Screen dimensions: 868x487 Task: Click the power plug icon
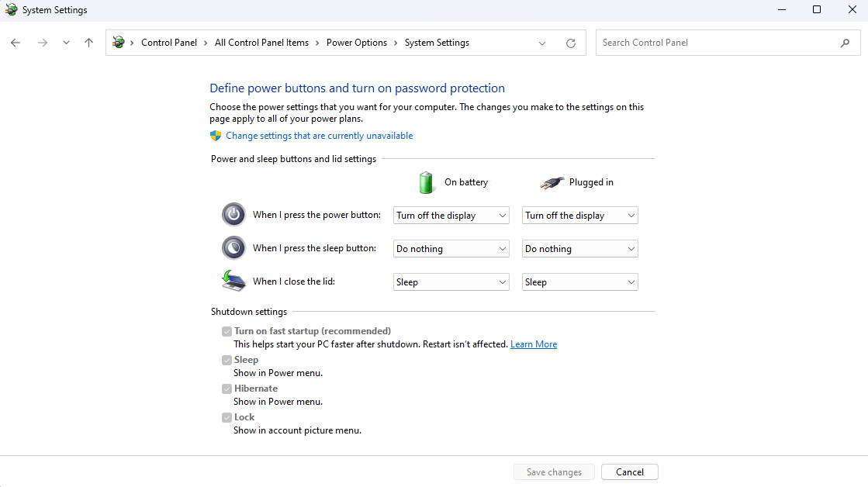coord(552,183)
